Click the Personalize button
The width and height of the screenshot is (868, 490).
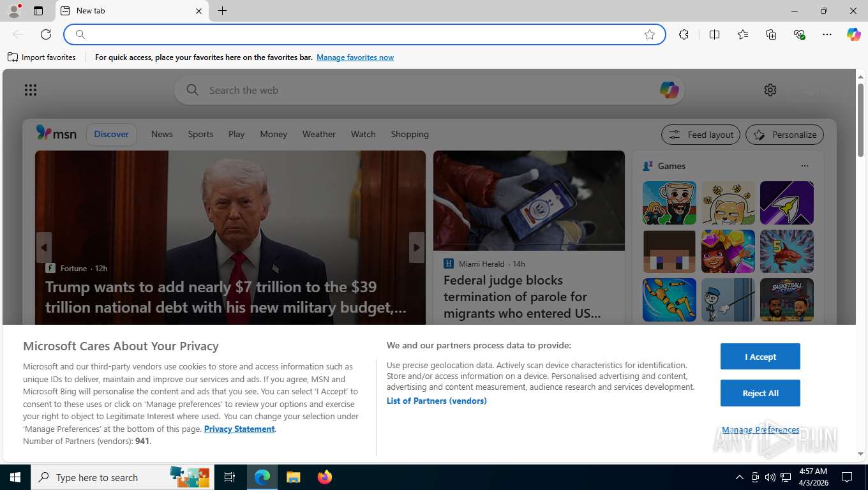[785, 135]
